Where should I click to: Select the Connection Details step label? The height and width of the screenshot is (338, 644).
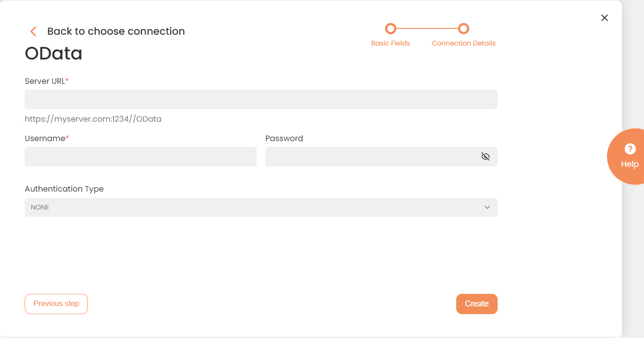[463, 43]
